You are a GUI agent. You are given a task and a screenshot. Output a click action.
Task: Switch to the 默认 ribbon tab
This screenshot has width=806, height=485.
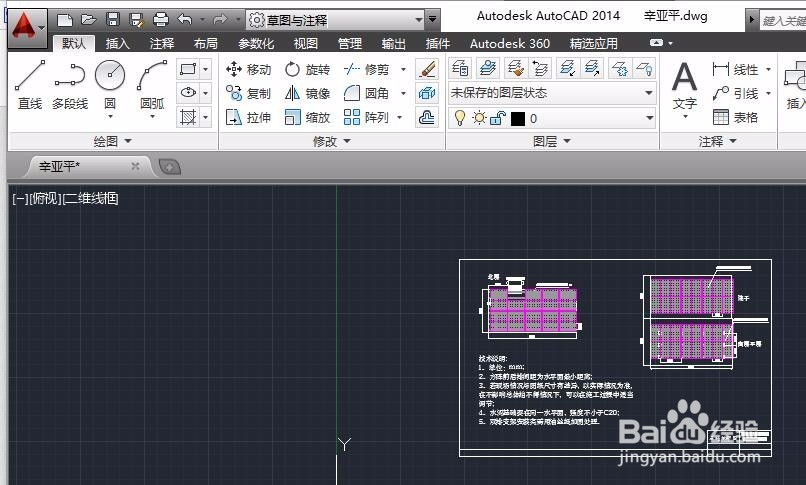(74, 44)
